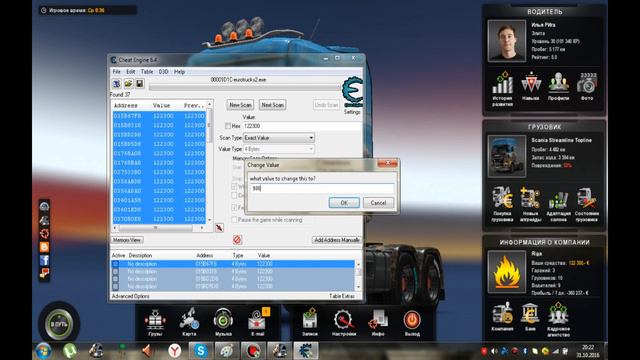Toggle the Hex checkbox

coord(228,126)
